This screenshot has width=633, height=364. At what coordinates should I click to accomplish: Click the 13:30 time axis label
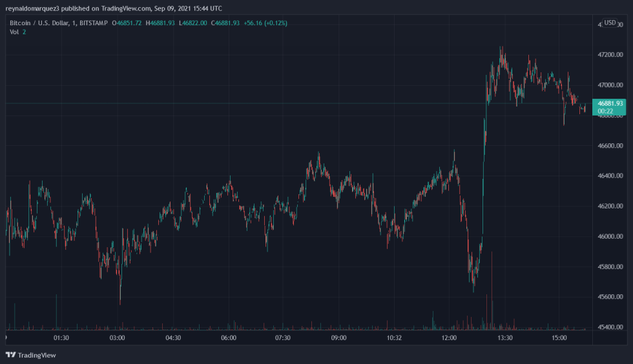click(x=504, y=338)
